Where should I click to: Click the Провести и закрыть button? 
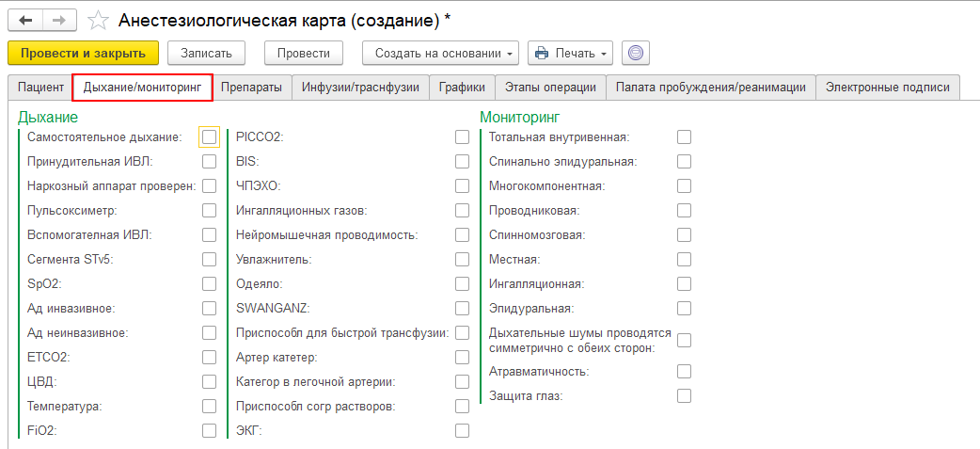click(83, 53)
